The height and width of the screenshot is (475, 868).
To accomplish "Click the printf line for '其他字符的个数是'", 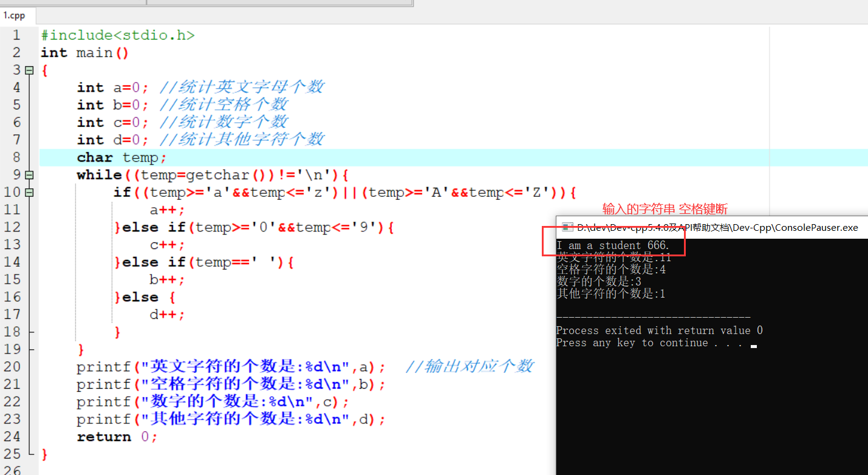I will click(x=231, y=420).
